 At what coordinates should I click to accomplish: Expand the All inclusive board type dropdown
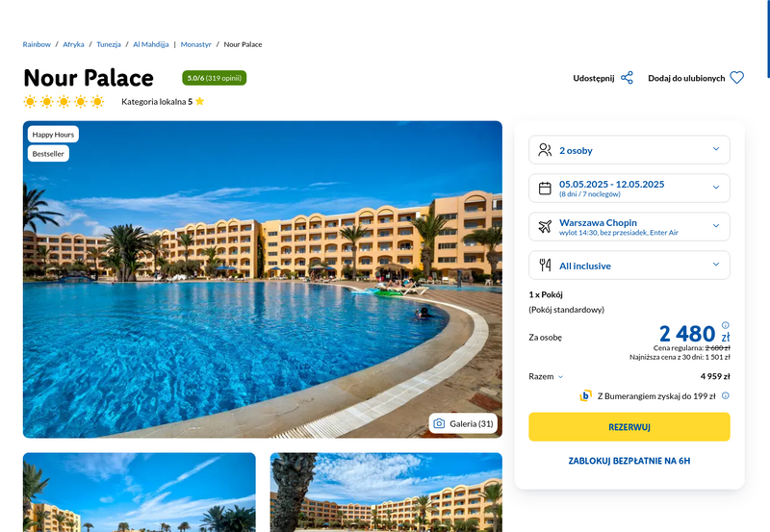[629, 266]
